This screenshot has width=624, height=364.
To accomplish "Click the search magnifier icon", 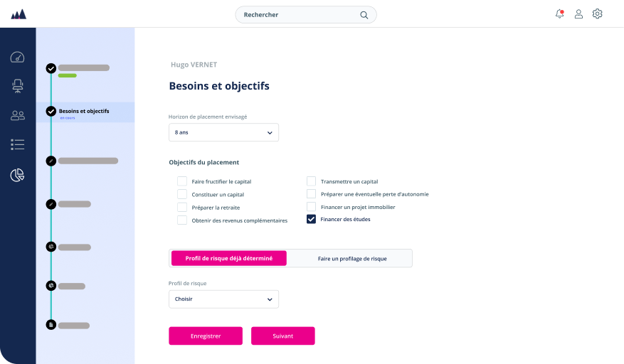I will pyautogui.click(x=364, y=15).
